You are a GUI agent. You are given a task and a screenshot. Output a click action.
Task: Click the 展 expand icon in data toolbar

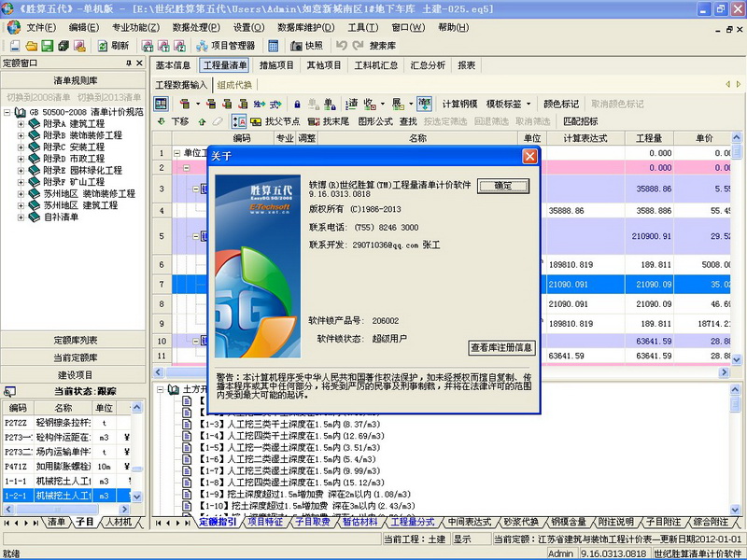pyautogui.click(x=398, y=104)
